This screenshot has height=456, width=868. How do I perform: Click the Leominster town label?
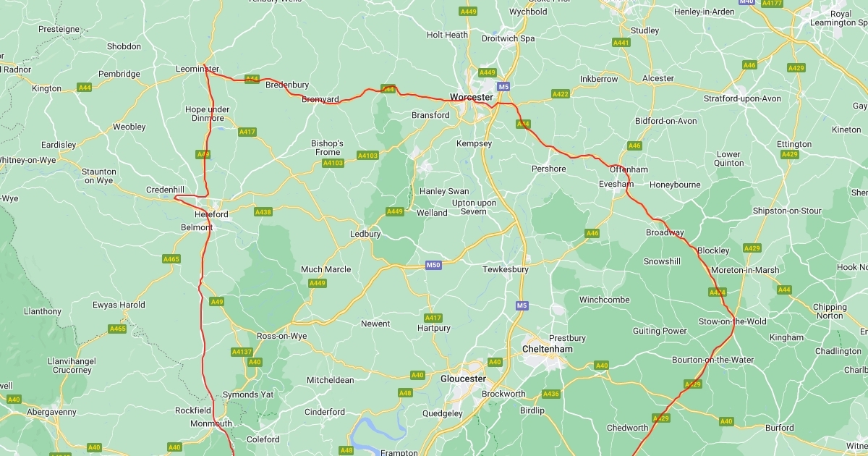197,69
